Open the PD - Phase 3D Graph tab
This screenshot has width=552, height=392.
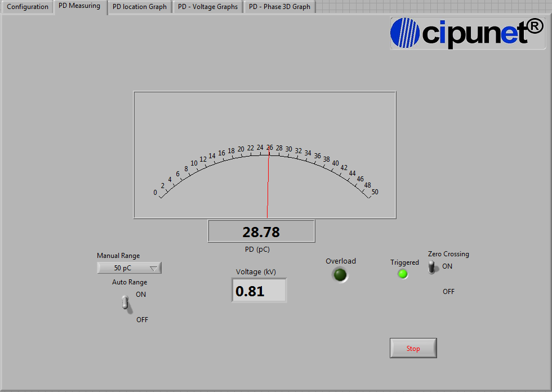tap(279, 7)
